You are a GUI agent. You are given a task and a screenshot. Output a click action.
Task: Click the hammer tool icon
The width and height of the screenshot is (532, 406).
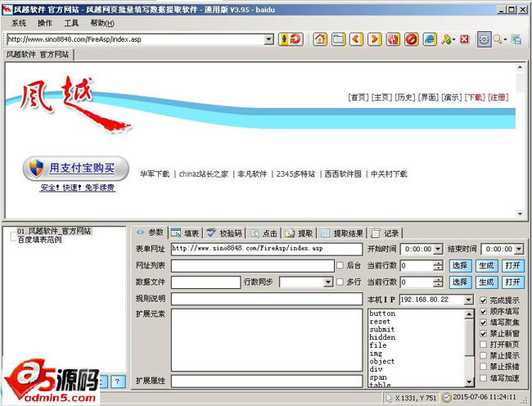(446, 39)
